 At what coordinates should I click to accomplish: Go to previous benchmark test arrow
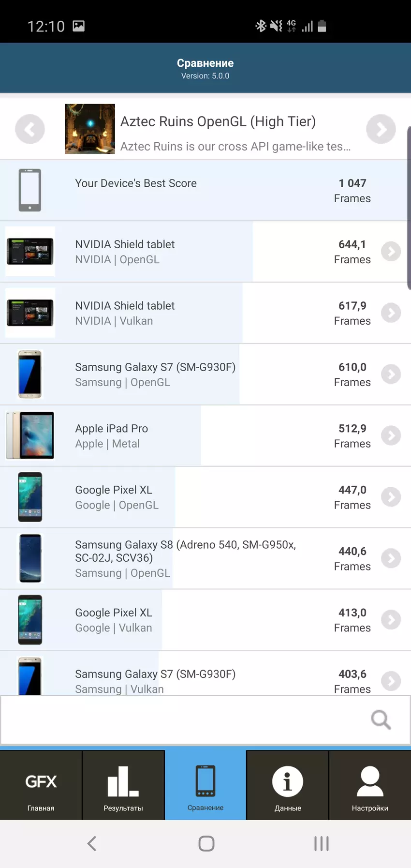tap(30, 129)
